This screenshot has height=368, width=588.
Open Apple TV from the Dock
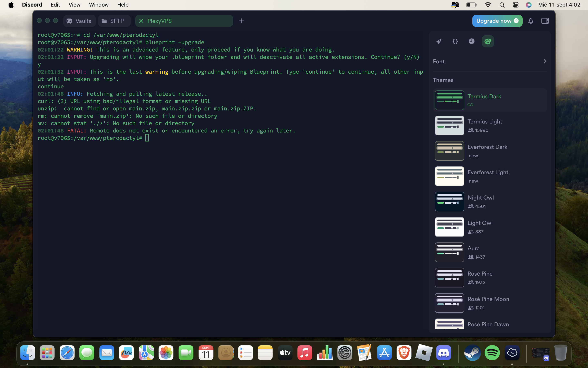(285, 353)
